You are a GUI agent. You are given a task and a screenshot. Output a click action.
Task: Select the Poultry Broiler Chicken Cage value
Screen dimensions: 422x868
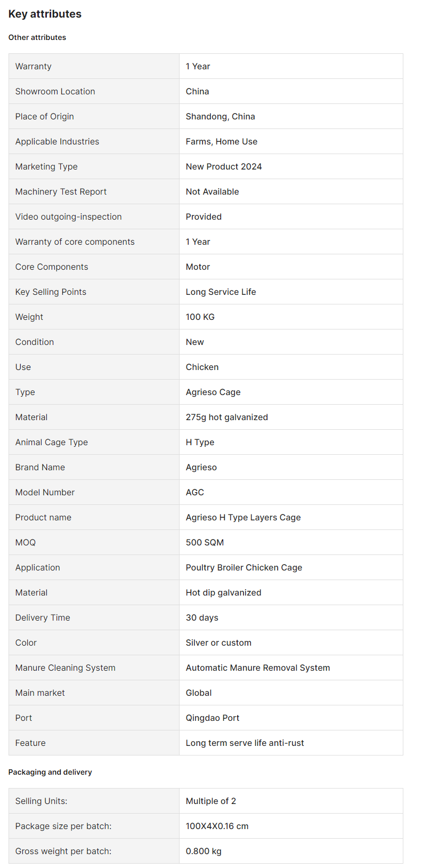(x=244, y=567)
